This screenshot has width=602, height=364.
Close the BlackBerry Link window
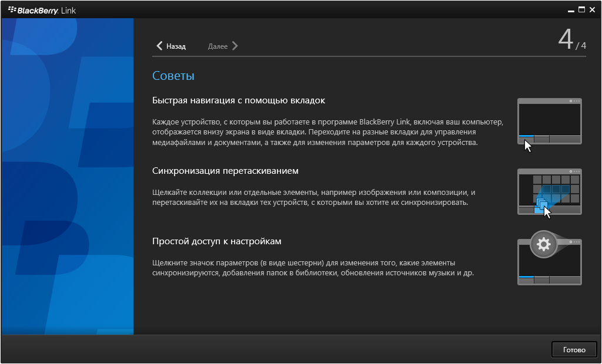(593, 10)
